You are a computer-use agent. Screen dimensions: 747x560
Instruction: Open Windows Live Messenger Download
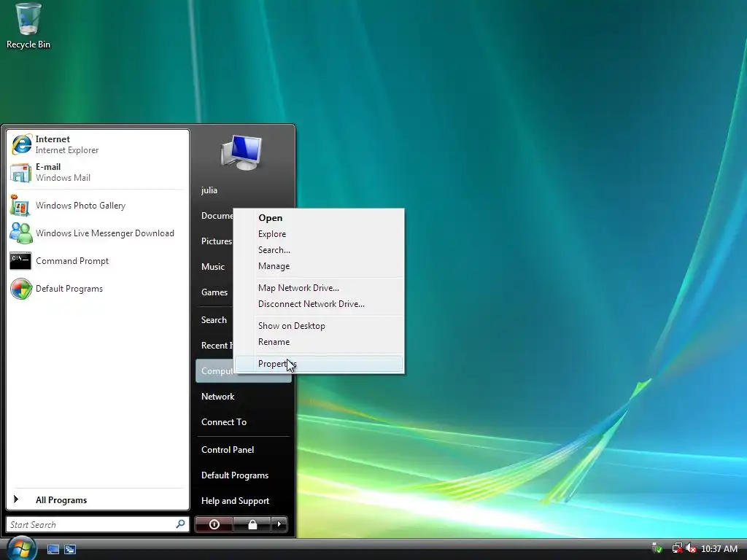pos(98,233)
